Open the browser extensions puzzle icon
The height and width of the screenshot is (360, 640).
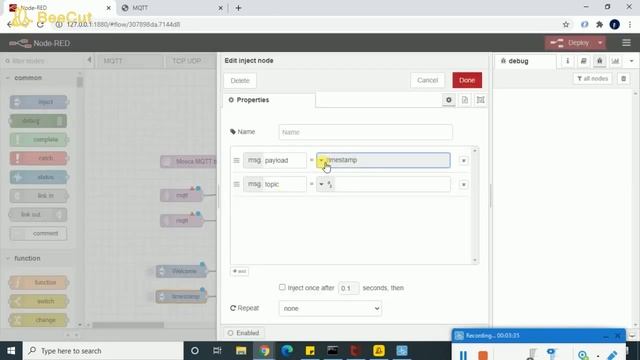pos(599,24)
